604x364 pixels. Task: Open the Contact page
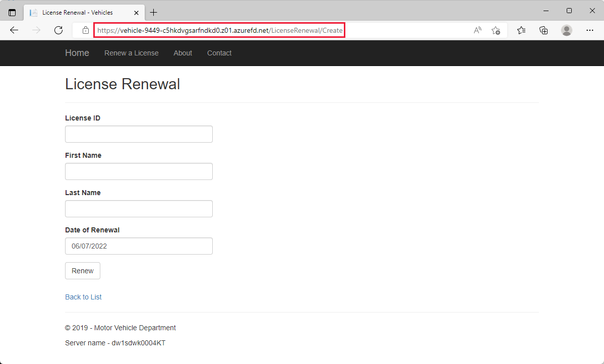coord(219,53)
